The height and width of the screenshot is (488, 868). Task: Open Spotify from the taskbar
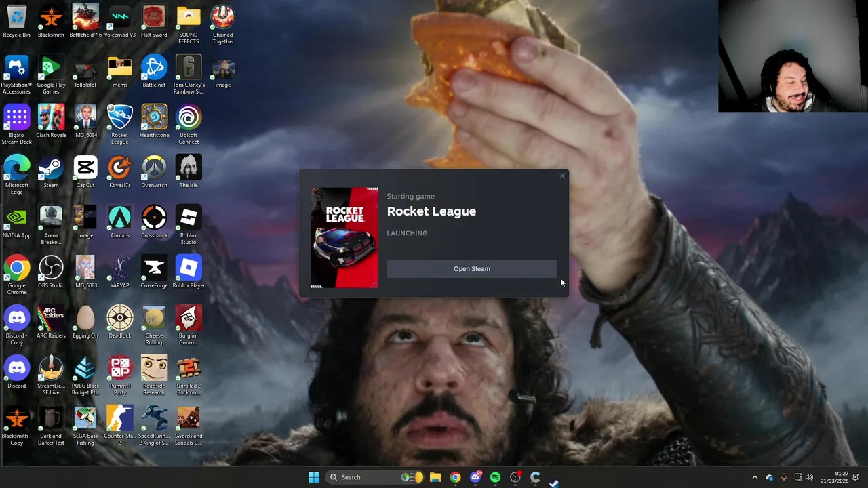(495, 477)
